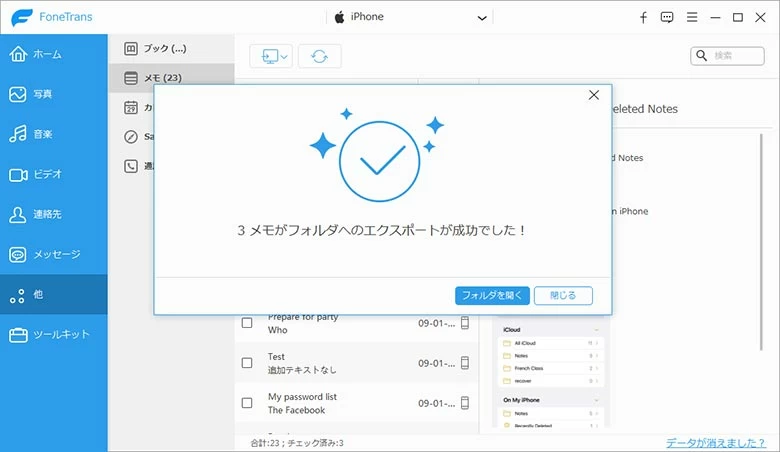Image resolution: width=780 pixels, height=452 pixels.
Task: Click the Facebook icon in title bar
Action: click(643, 17)
